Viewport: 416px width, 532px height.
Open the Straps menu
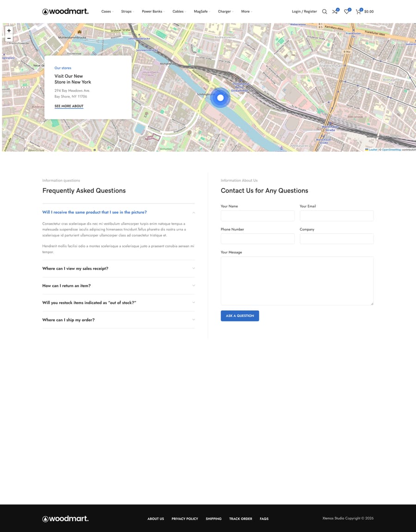click(x=128, y=12)
